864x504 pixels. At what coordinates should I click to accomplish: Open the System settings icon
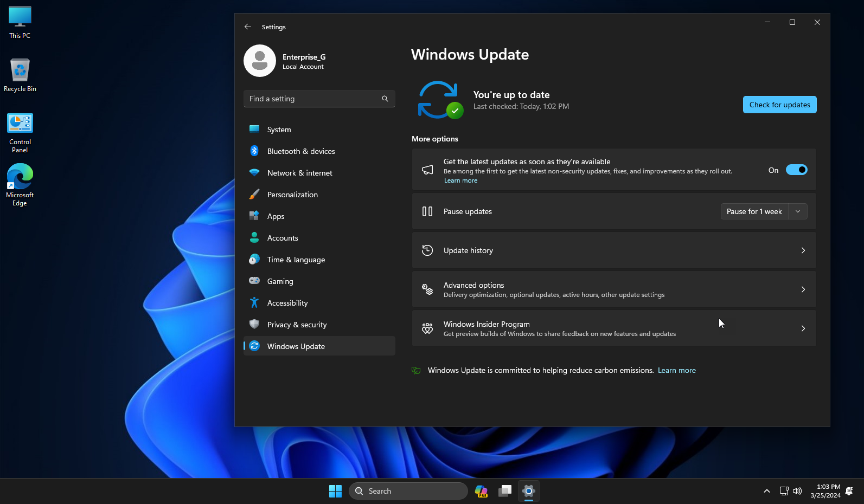(254, 129)
